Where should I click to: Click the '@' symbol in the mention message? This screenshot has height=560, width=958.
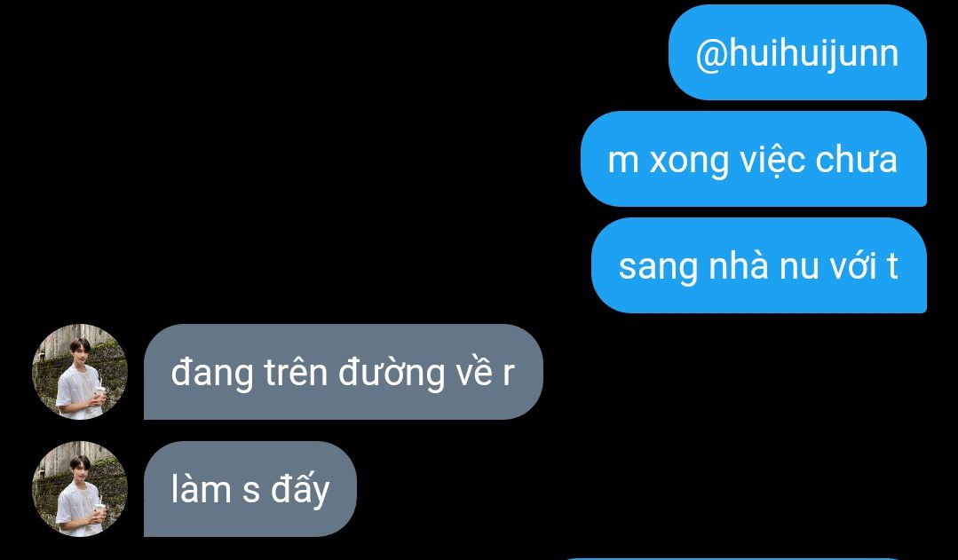coord(710,55)
